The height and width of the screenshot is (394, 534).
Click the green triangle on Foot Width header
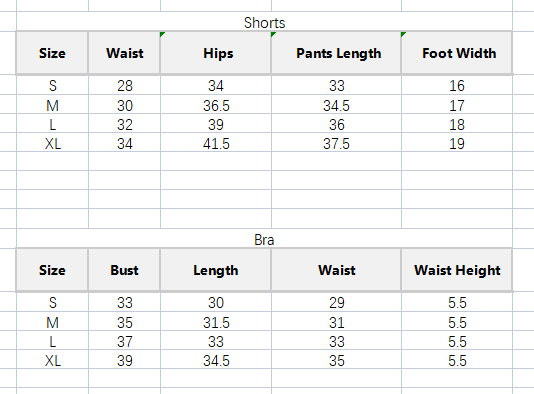tap(403, 34)
